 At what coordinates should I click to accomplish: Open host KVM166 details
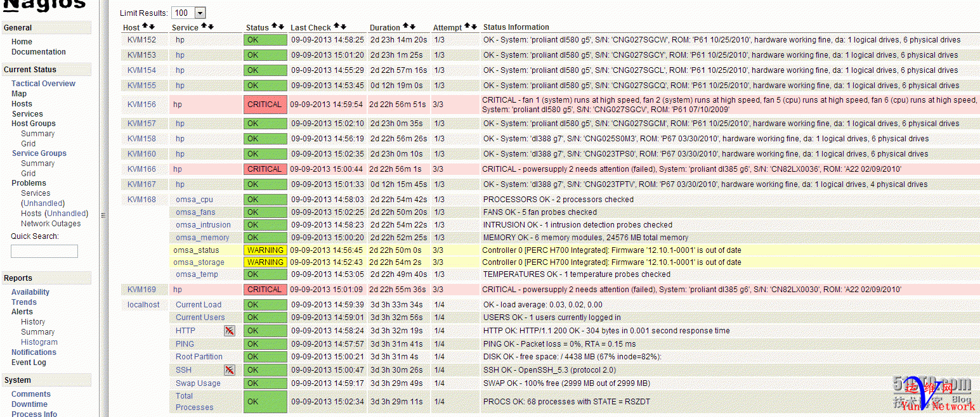tap(141, 169)
